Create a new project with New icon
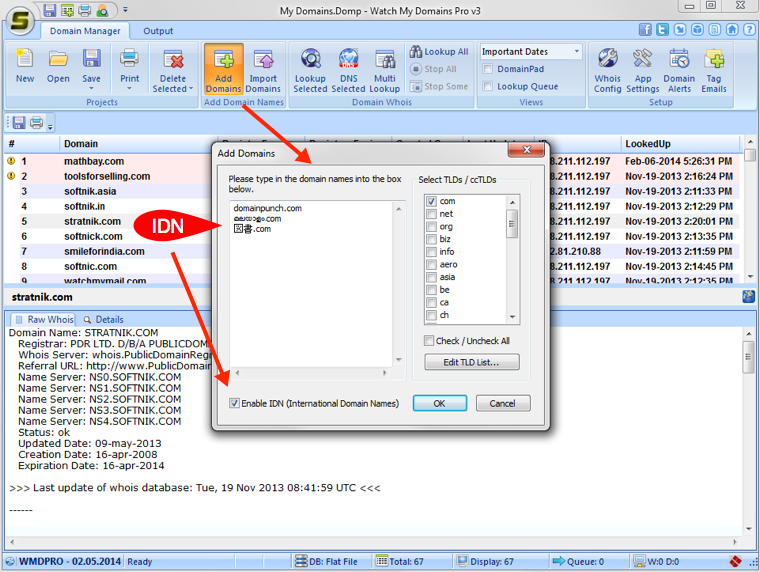 click(25, 67)
